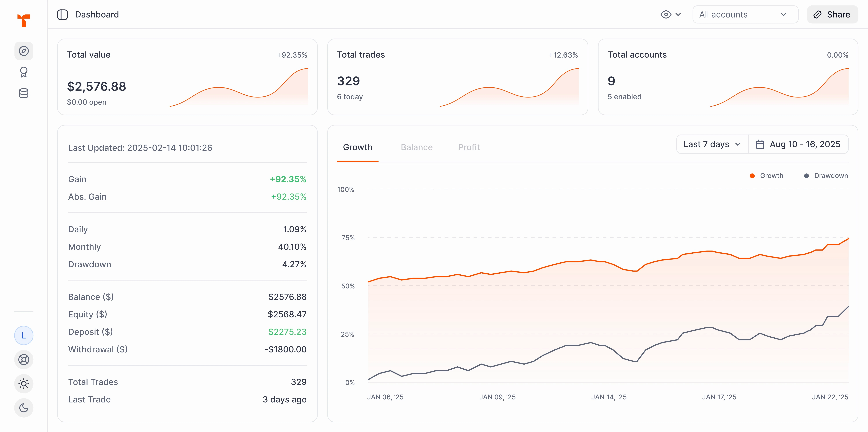The width and height of the screenshot is (868, 432).
Task: Switch to dark mode with moon icon
Action: 24,408
